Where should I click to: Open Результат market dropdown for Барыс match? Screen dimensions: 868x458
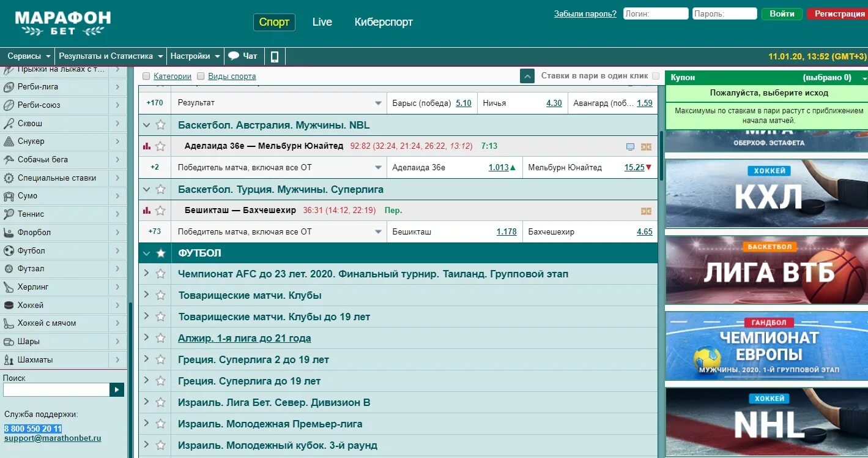[x=379, y=103]
